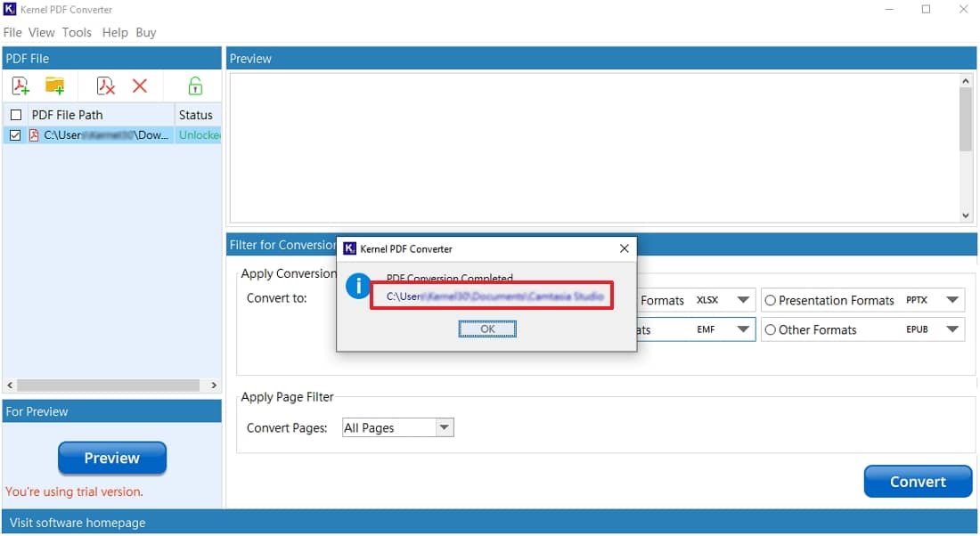Image resolution: width=980 pixels, height=536 pixels.
Task: Click the Preview pane content area
Action: [593, 148]
